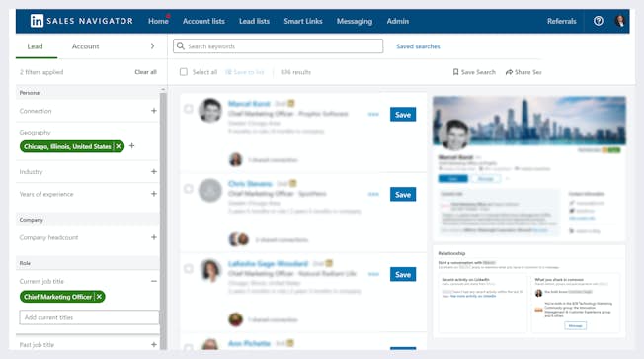
Task: Open Admin in navigation
Action: (398, 21)
